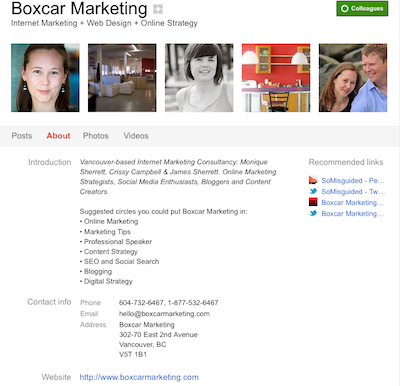400x386 pixels.
Task: Click the Contact info section label
Action: pos(49,302)
